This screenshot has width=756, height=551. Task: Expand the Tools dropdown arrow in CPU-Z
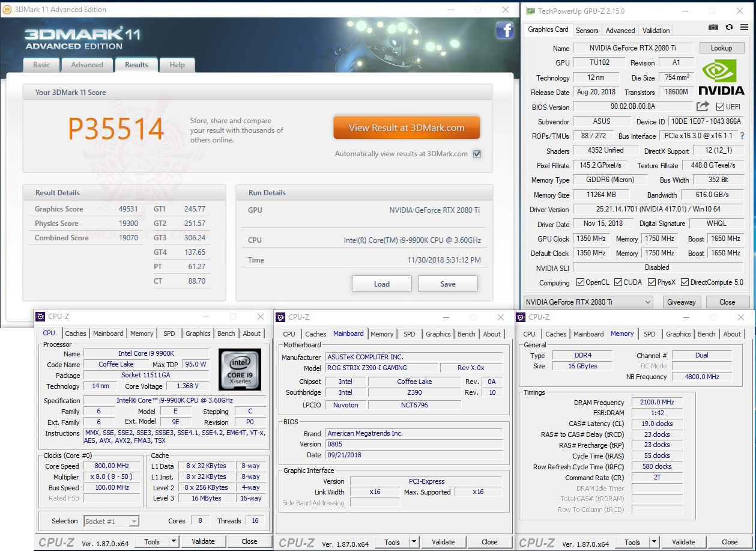[172, 541]
